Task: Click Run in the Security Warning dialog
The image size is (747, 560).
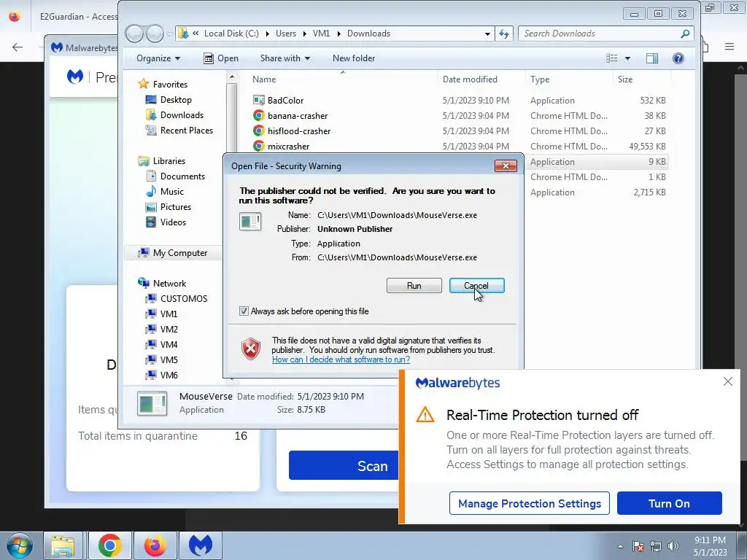Action: (414, 286)
